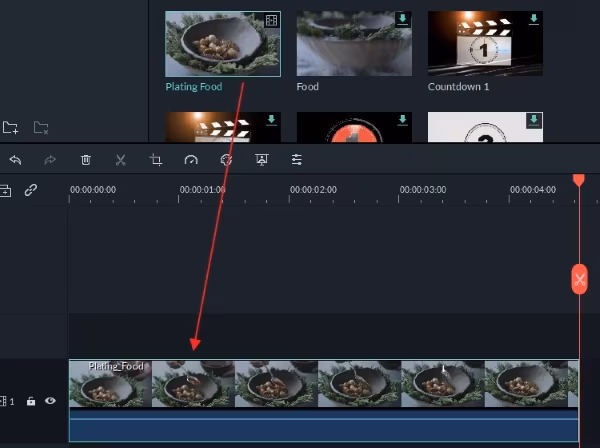Click the Green Screen icon
This screenshot has height=448, width=600.
click(262, 160)
